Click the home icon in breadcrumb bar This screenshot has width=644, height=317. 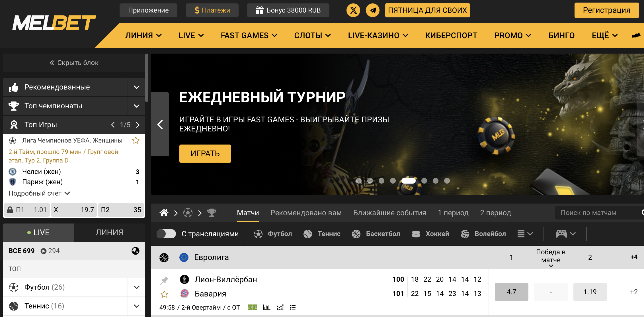[164, 213]
